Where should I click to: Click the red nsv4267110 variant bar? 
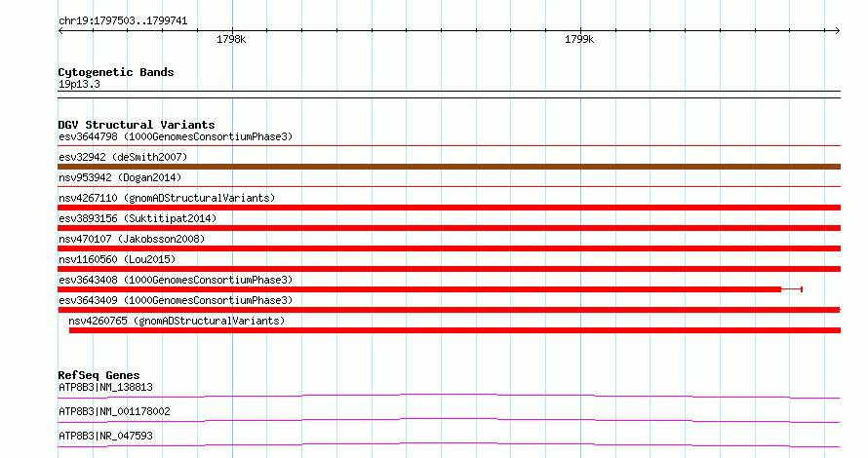pyautogui.click(x=449, y=208)
